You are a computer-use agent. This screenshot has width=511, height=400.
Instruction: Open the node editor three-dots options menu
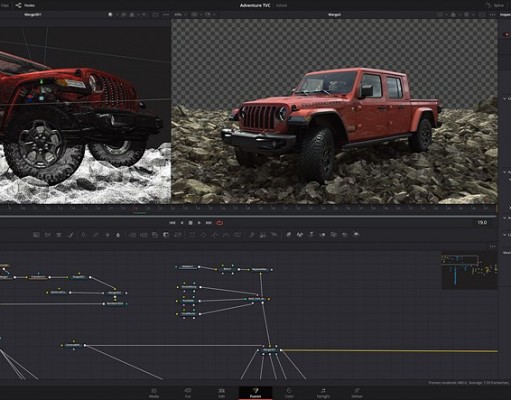493,246
